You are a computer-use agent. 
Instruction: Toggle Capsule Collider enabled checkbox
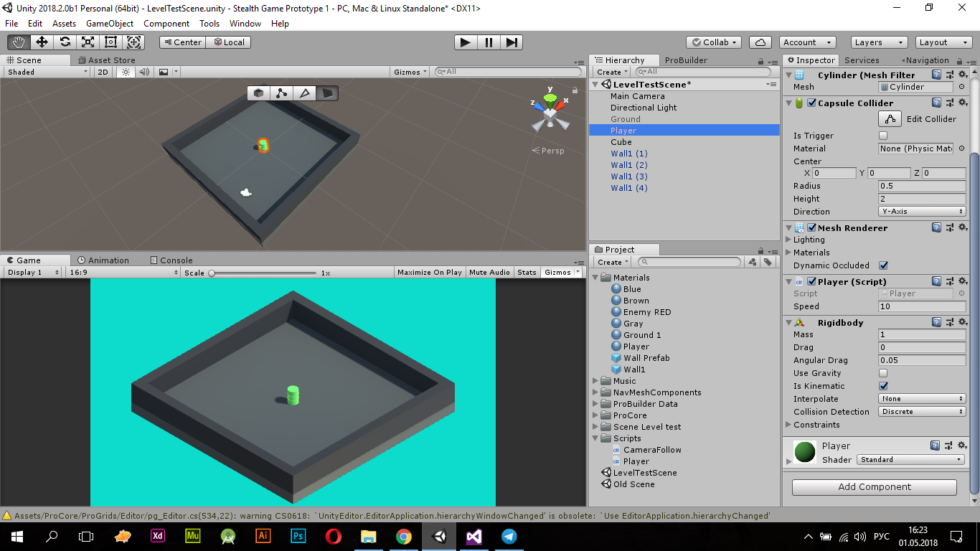(811, 103)
